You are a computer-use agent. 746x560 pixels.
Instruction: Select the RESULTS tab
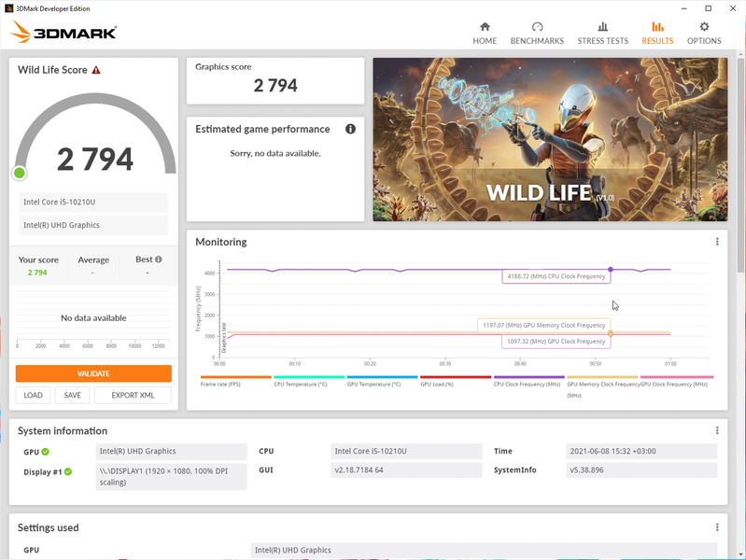pos(657,34)
